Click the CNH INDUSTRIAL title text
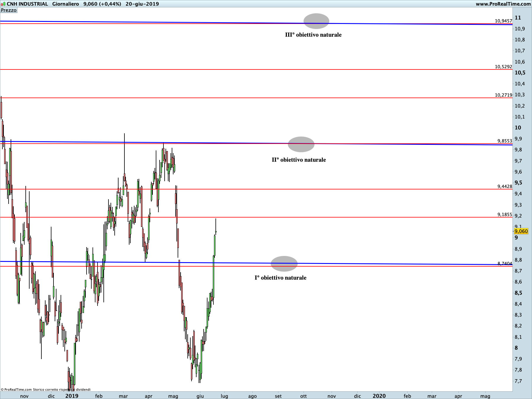This screenshot has height=399, width=532. click(x=27, y=4)
